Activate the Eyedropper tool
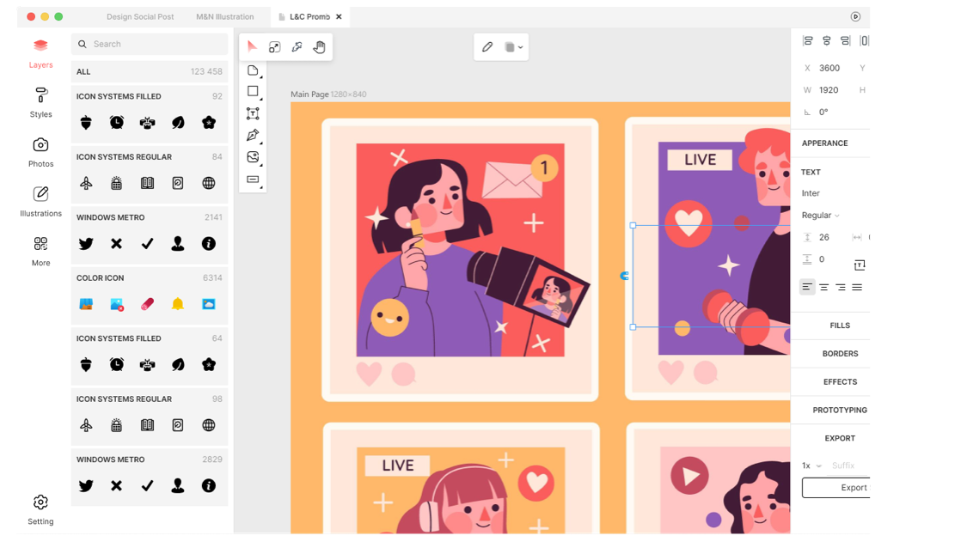This screenshot has width=973, height=560. point(297,47)
